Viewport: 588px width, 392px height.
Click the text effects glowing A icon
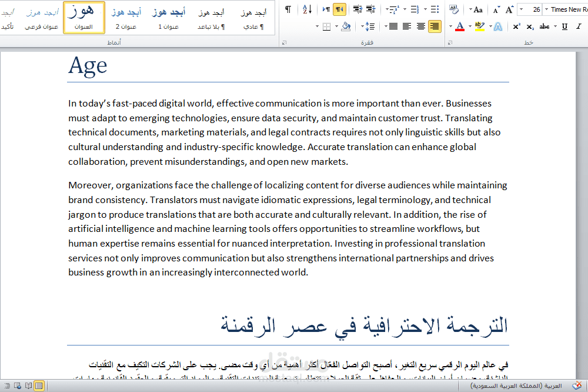tap(498, 26)
